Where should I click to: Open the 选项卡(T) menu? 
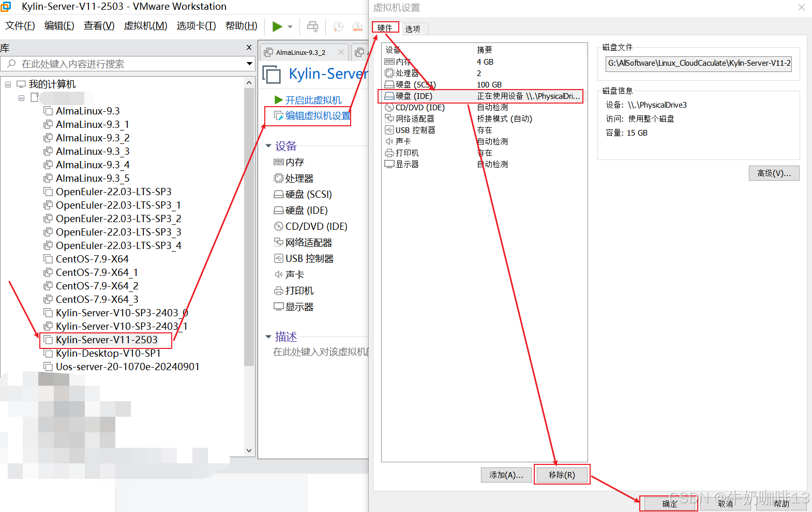click(197, 26)
